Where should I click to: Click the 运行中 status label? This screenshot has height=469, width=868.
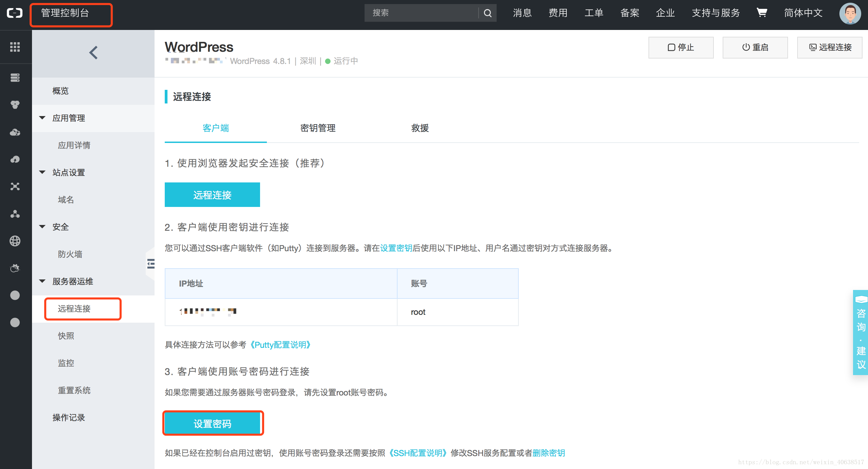[345, 61]
